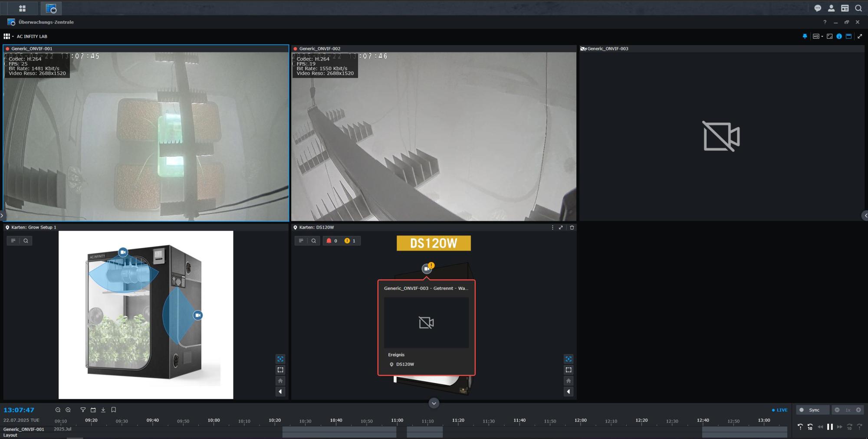Add a bookmark on the timeline
Image resolution: width=868 pixels, height=439 pixels.
[x=114, y=410]
